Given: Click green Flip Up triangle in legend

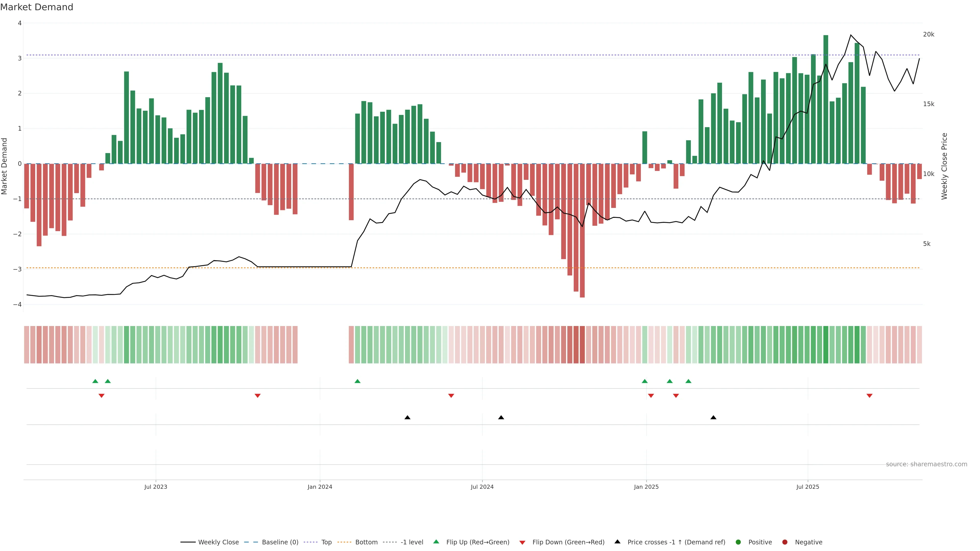Looking at the screenshot, I should [x=436, y=542].
